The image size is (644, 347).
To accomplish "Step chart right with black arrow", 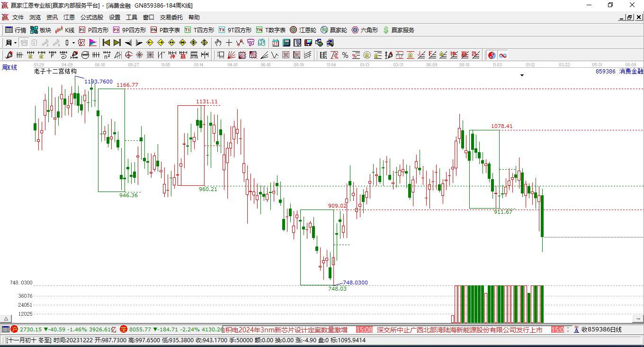I will (x=139, y=43).
